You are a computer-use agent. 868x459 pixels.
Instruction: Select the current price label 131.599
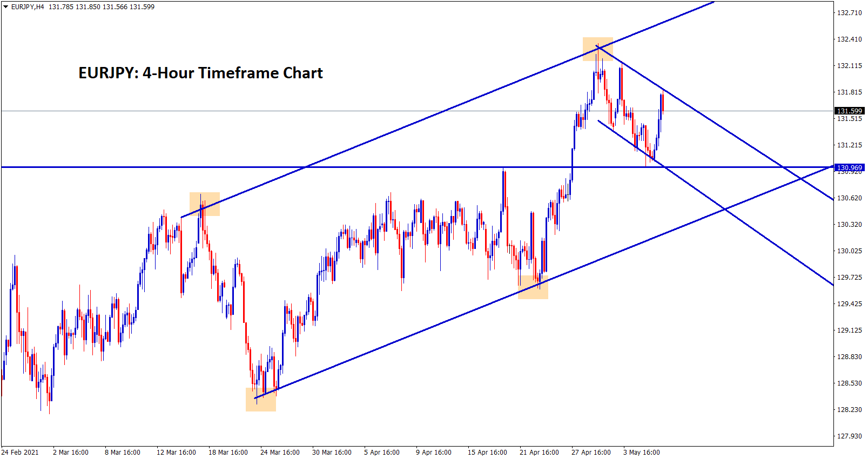pyautogui.click(x=850, y=111)
